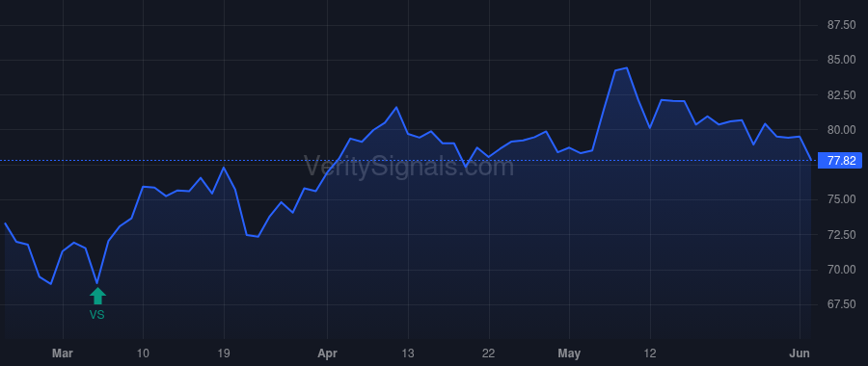Click the 70.00 price axis label
Image resolution: width=868 pixels, height=366 pixels.
tap(841, 270)
